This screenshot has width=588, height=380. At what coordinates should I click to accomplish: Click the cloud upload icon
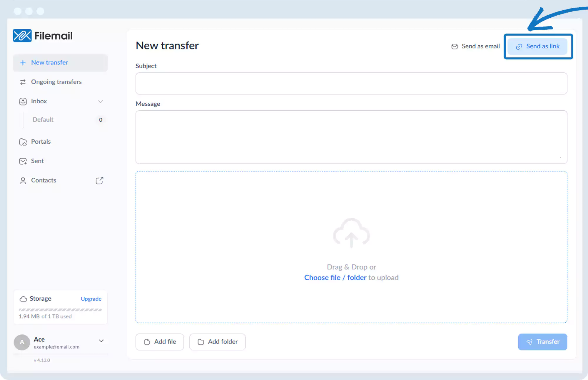pos(351,233)
